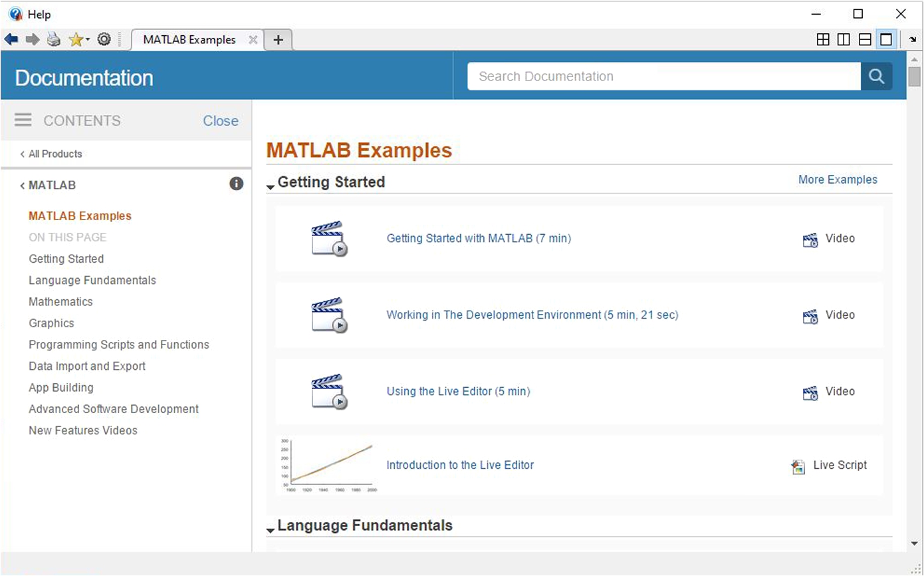Select the single-pane layout
This screenshot has height=576, width=924.
tap(886, 40)
